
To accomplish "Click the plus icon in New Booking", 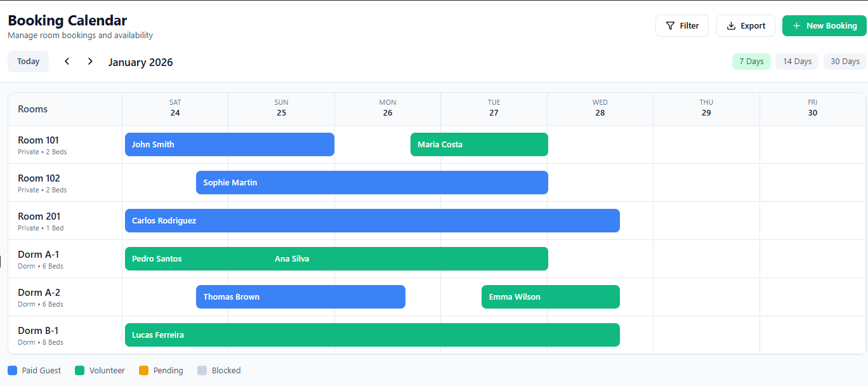I will (x=796, y=26).
